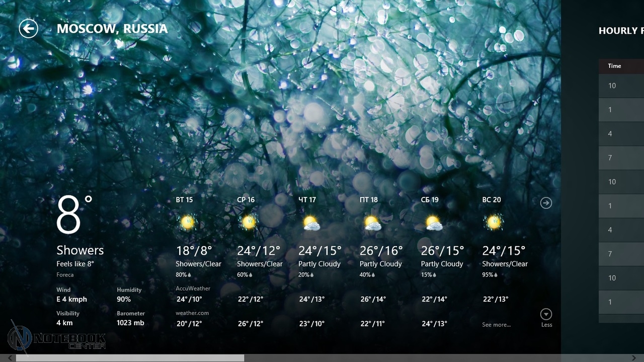
Task: Click the Hourly Forecast section heading
Action: (x=621, y=31)
